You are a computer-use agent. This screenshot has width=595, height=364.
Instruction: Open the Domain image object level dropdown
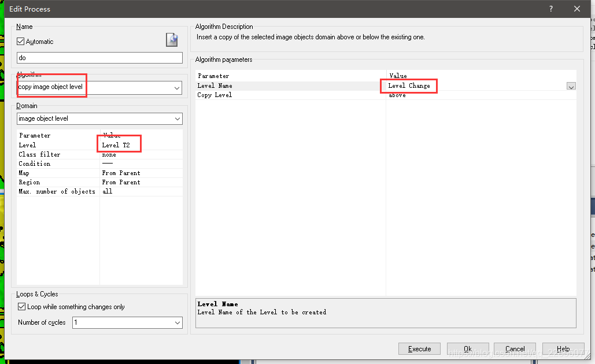[x=177, y=118]
